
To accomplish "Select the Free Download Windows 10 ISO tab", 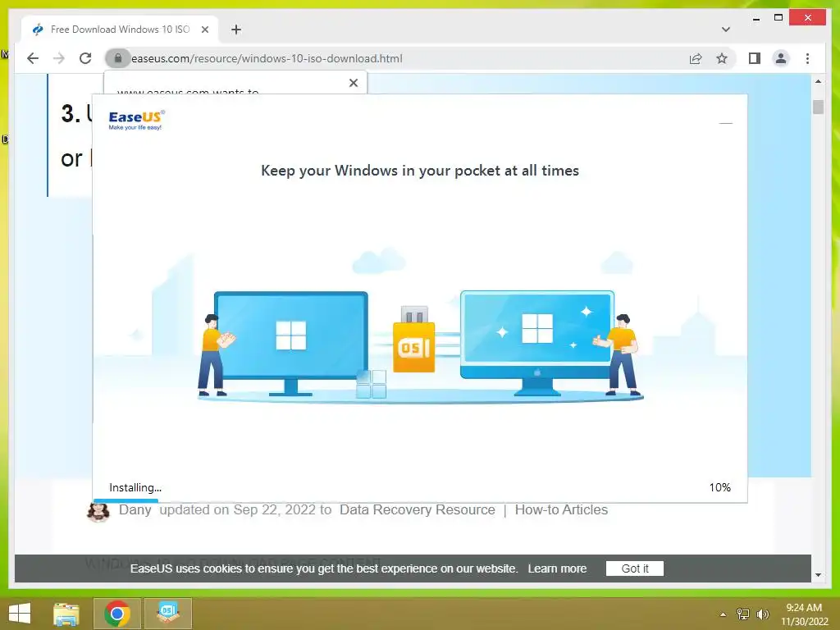I will coord(120,30).
